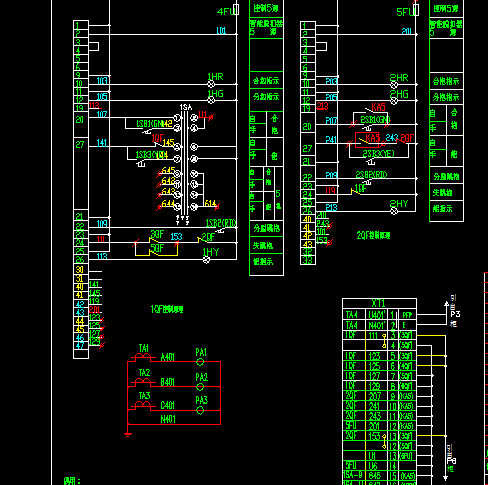
Task: Click the cyan 113 wire number
Action: [x=102, y=256]
